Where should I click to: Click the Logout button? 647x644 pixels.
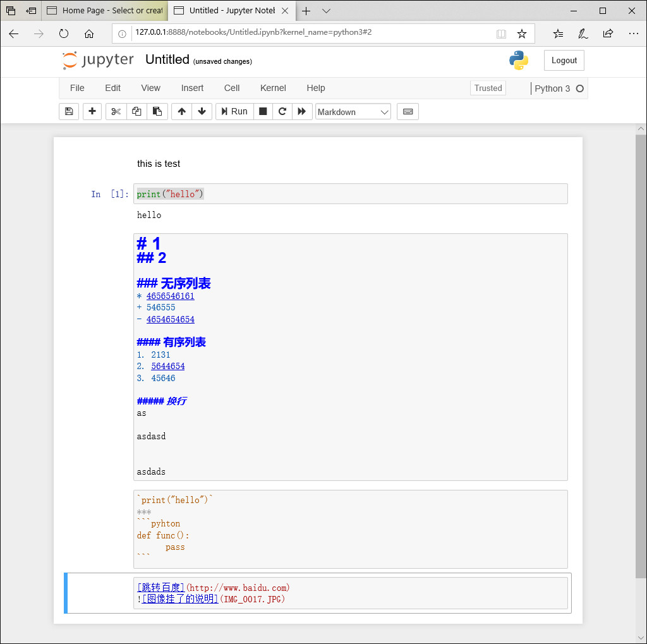coord(564,60)
